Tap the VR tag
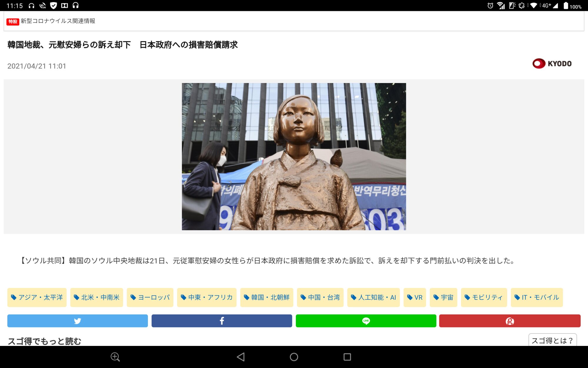Screen dimensions: 588x368 415,297
